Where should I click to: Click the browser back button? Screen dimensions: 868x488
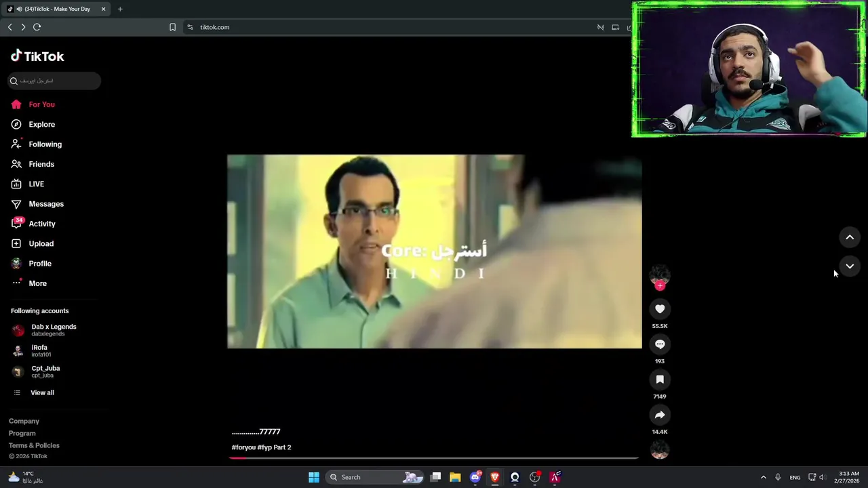point(9,27)
